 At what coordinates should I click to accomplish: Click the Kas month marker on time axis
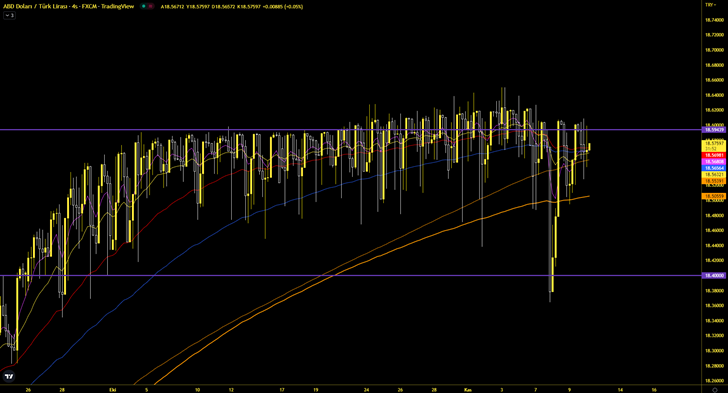[468, 390]
